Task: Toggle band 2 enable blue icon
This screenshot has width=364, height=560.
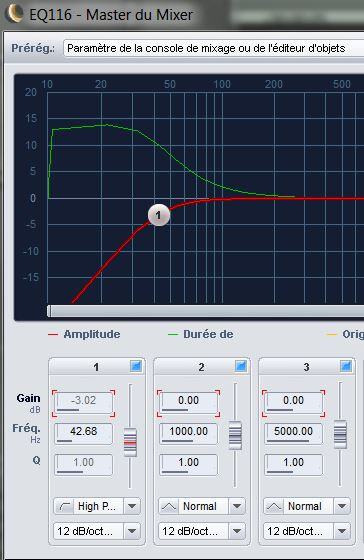Action: click(x=241, y=366)
